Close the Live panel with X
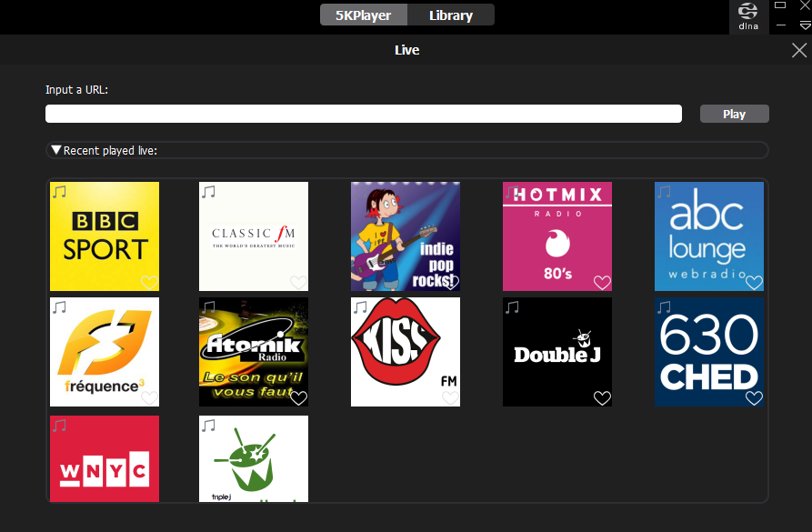The width and height of the screenshot is (812, 532). (x=799, y=50)
